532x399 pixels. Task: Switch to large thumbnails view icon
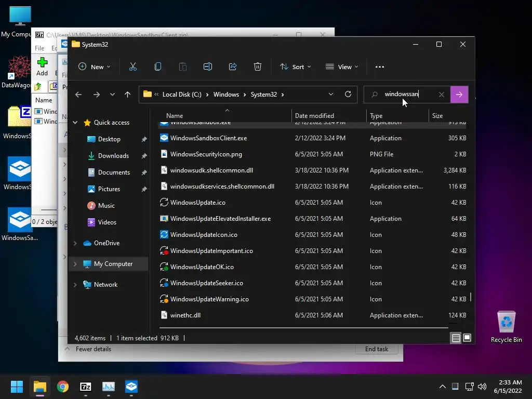click(467, 338)
